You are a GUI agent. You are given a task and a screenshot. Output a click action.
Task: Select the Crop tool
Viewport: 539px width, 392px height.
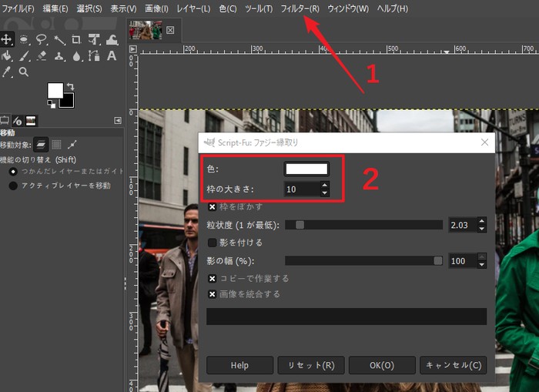[76, 40]
